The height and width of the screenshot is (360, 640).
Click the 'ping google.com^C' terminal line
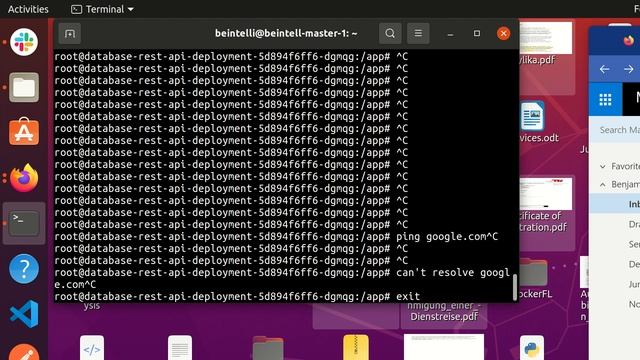pos(276,237)
